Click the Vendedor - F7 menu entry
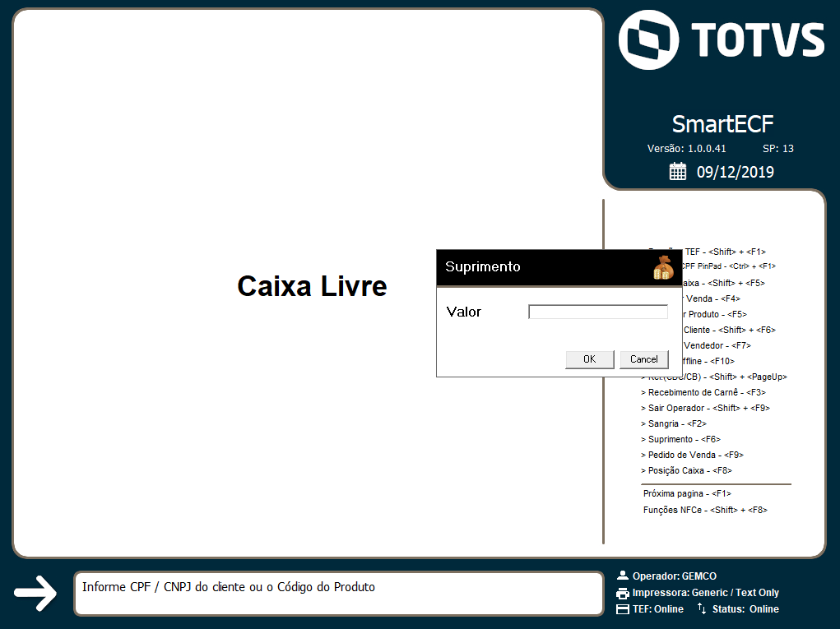 click(x=717, y=345)
